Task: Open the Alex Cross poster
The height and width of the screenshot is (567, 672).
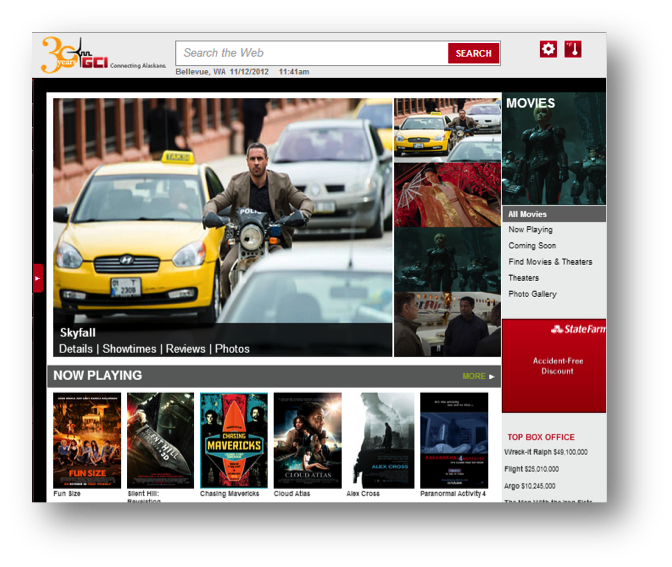Action: coord(381,440)
